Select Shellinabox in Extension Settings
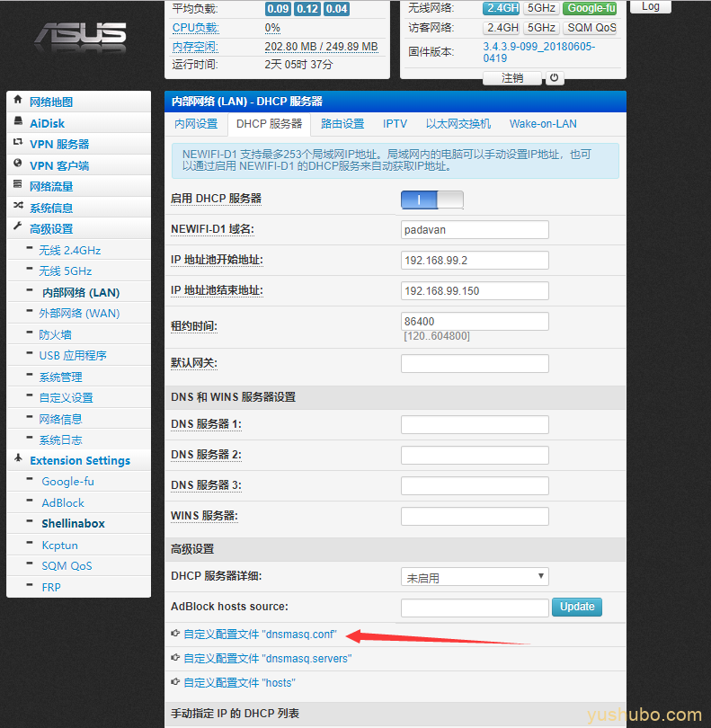711x728 pixels. pos(73,523)
